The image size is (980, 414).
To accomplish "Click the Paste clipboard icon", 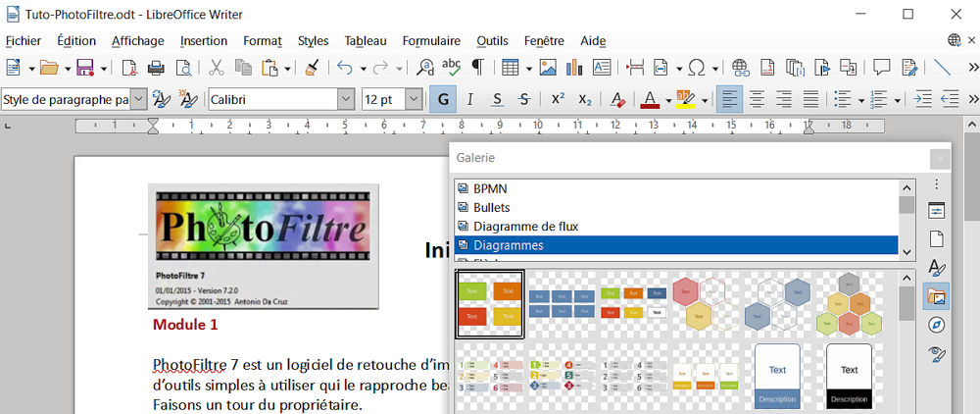I will tap(269, 67).
